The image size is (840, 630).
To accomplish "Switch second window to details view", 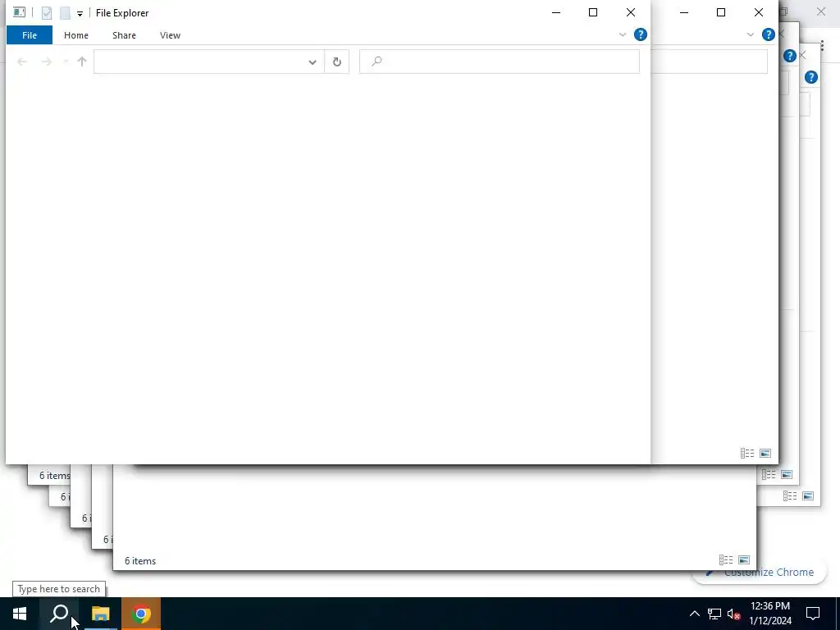I will (x=747, y=454).
